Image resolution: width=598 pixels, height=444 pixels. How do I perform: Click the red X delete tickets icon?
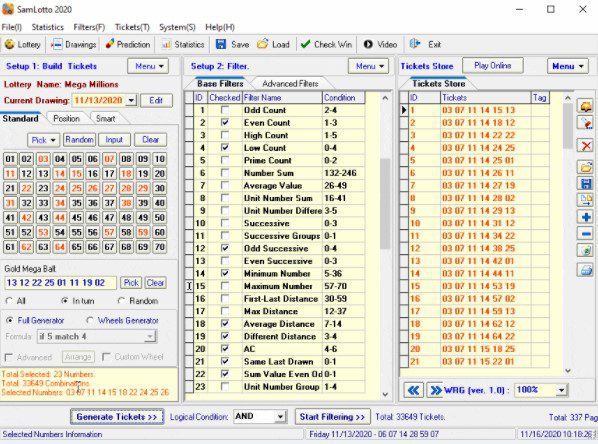tap(586, 145)
